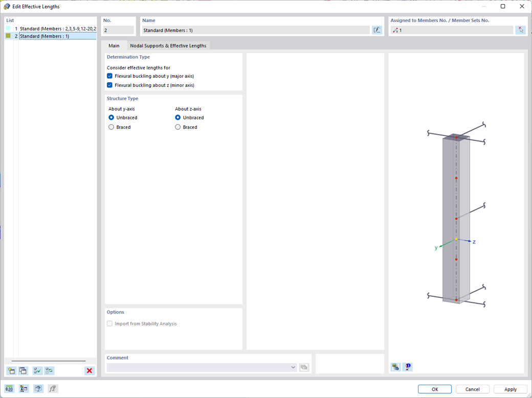Uncheck Flexural buckling about y (major axis)

tap(109, 76)
